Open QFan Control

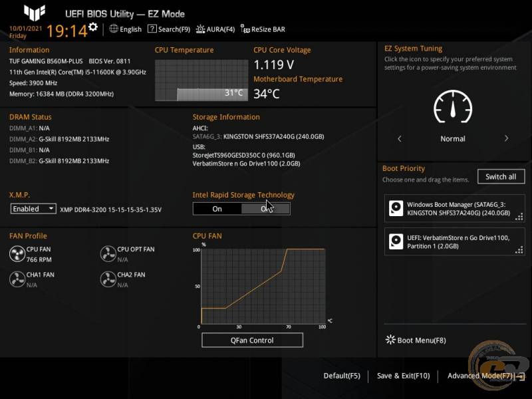tap(252, 340)
